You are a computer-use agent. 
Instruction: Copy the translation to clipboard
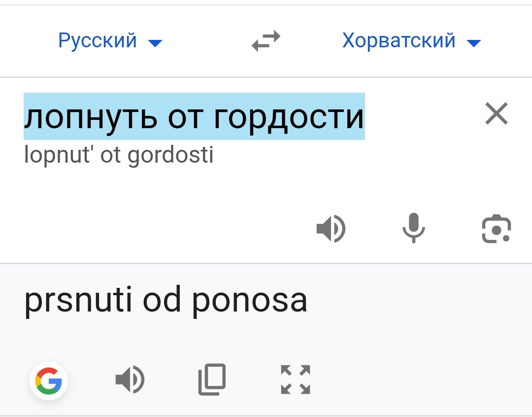point(212,380)
